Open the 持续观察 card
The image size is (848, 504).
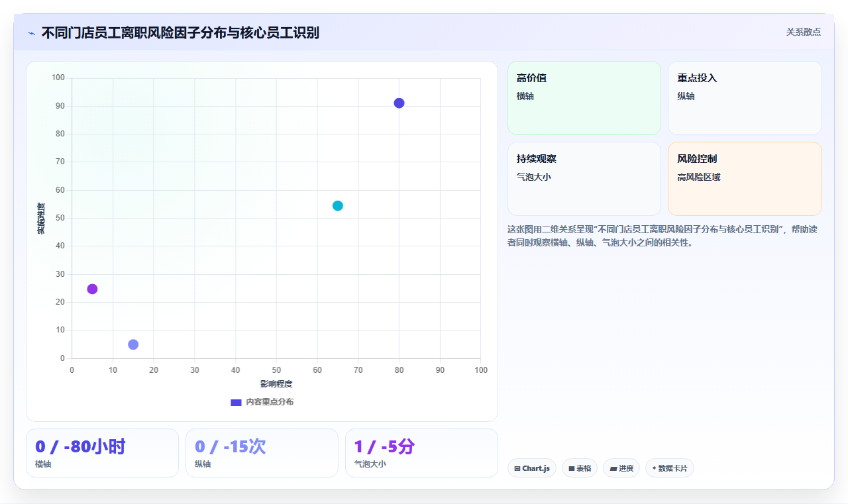pos(584,179)
